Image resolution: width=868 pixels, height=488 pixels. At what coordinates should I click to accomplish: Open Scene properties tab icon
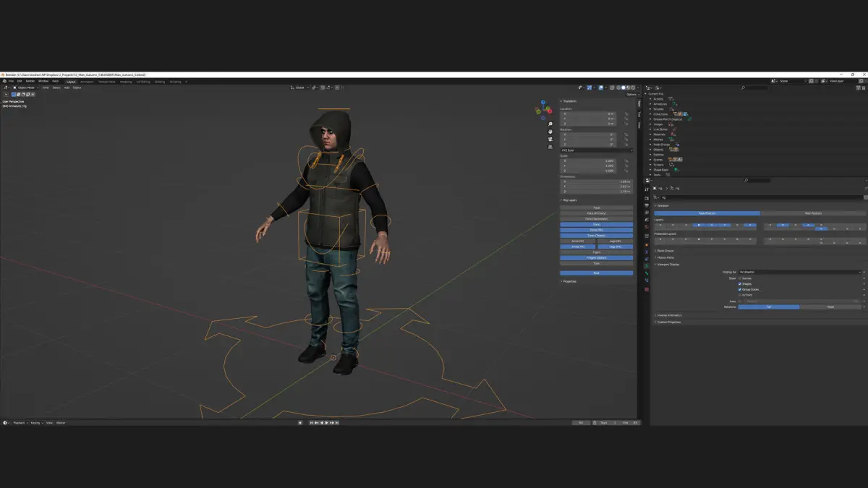647,220
